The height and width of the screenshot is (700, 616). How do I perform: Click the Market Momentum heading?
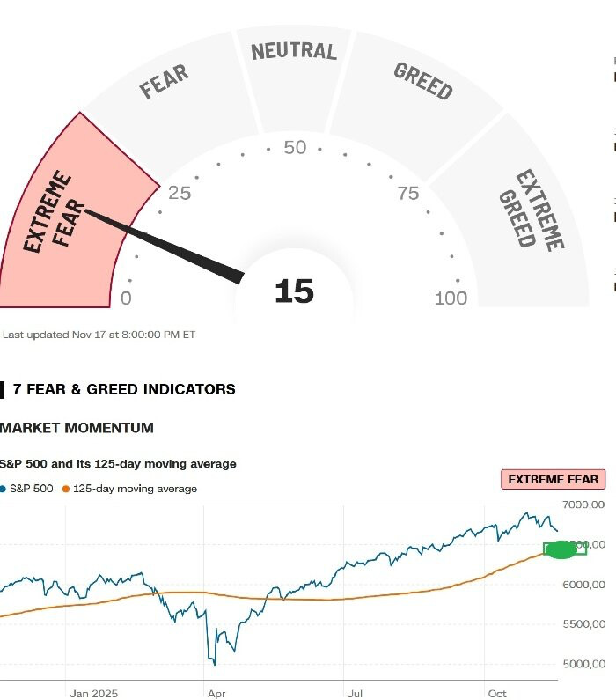point(77,428)
